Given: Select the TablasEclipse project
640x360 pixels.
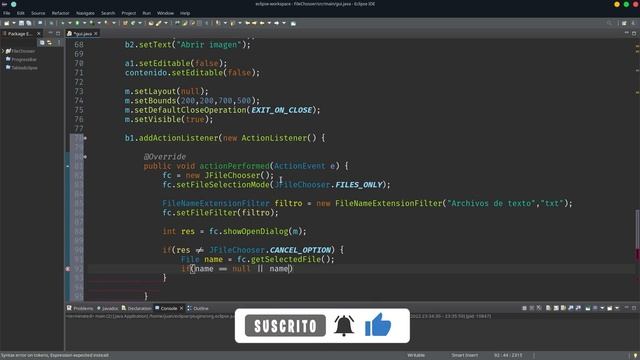Looking at the screenshot, I should click(22, 68).
